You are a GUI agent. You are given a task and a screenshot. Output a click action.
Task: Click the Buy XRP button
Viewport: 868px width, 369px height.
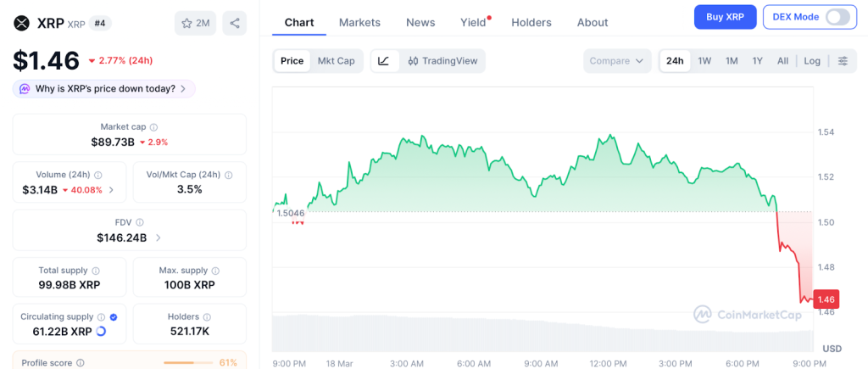tap(725, 17)
